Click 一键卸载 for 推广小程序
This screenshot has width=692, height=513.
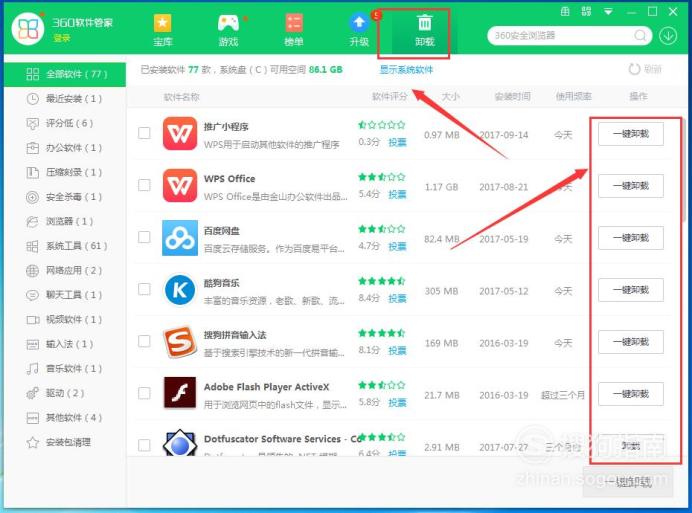tap(631, 134)
